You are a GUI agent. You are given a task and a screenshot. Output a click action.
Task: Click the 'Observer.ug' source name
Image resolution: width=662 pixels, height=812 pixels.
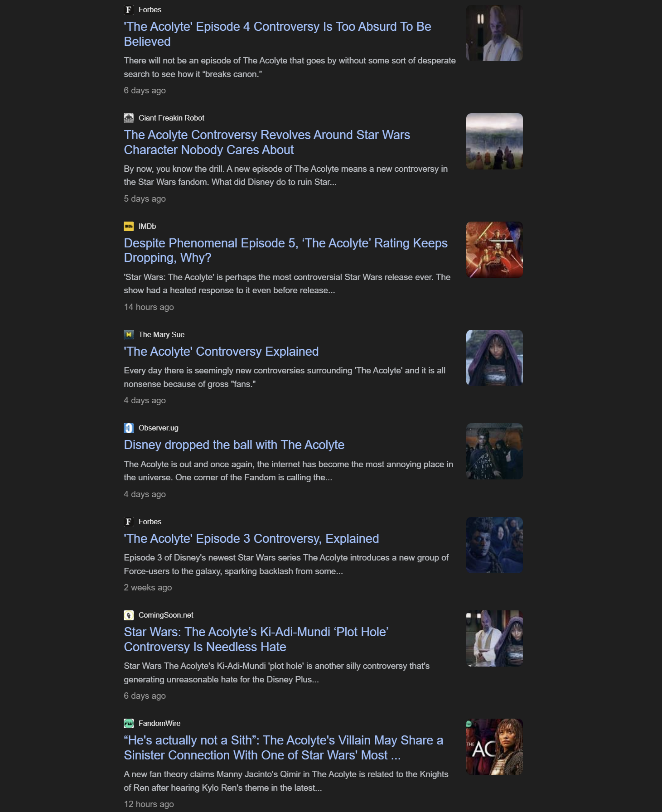pyautogui.click(x=159, y=428)
